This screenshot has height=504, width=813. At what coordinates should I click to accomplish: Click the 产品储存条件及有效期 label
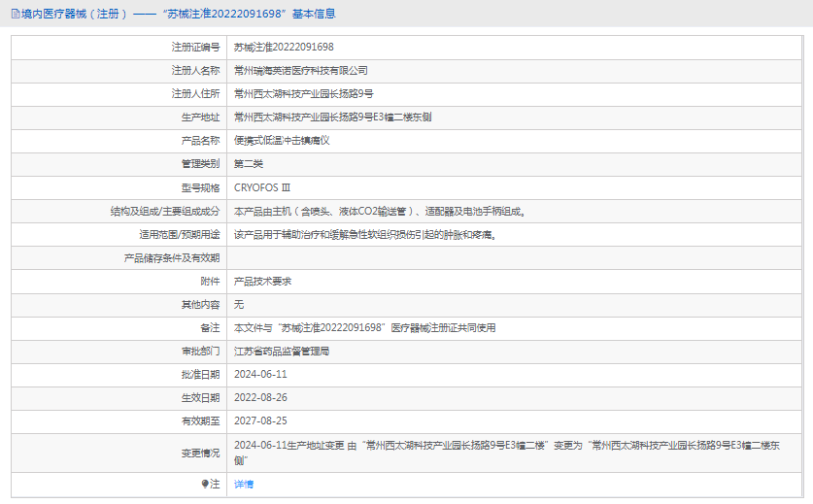pos(172,258)
